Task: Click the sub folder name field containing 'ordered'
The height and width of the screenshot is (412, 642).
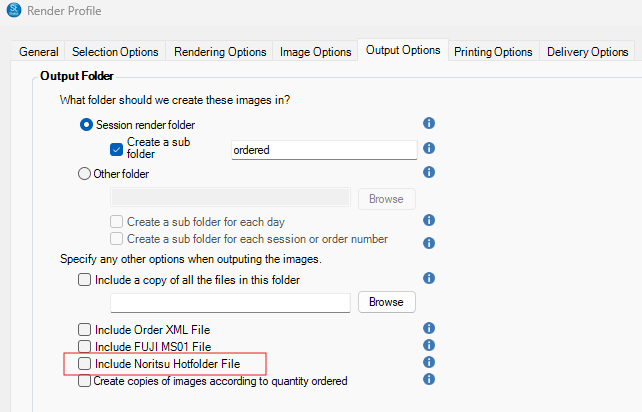Action: click(x=322, y=150)
